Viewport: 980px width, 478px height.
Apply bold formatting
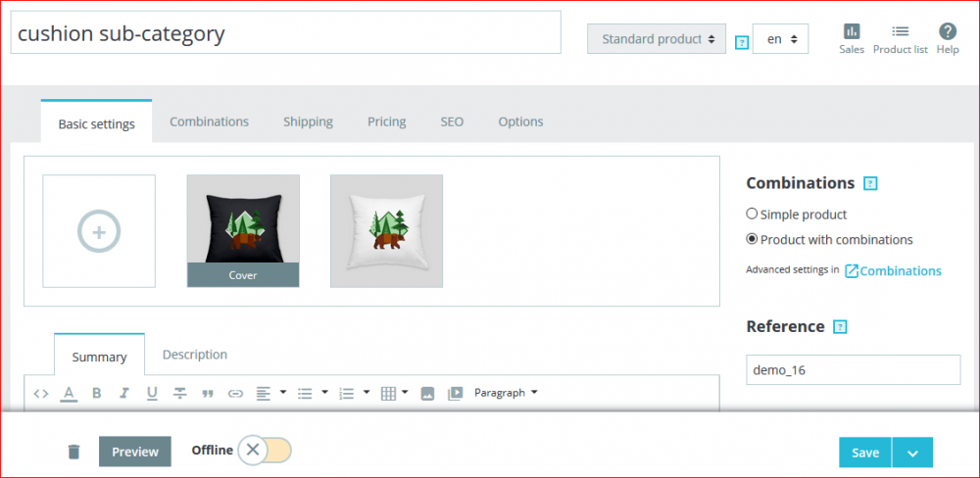point(96,394)
